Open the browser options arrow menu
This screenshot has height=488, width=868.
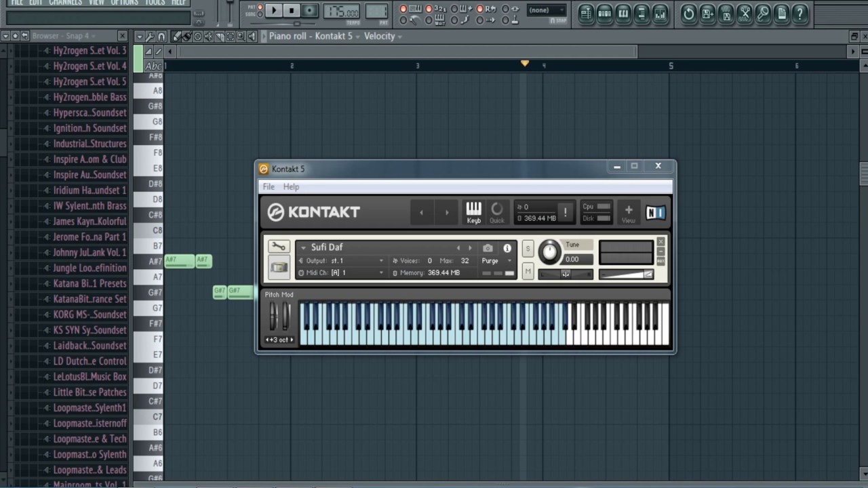5,36
